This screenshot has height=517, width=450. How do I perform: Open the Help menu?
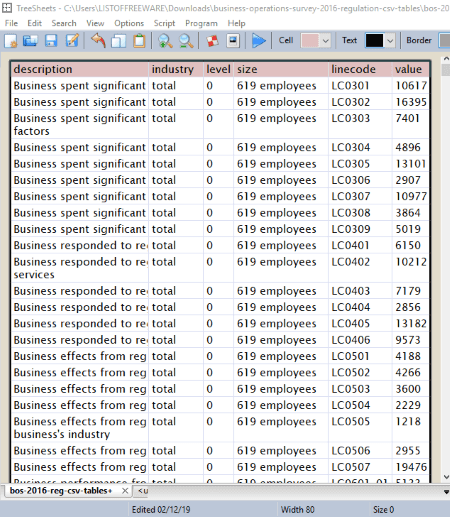[x=236, y=23]
